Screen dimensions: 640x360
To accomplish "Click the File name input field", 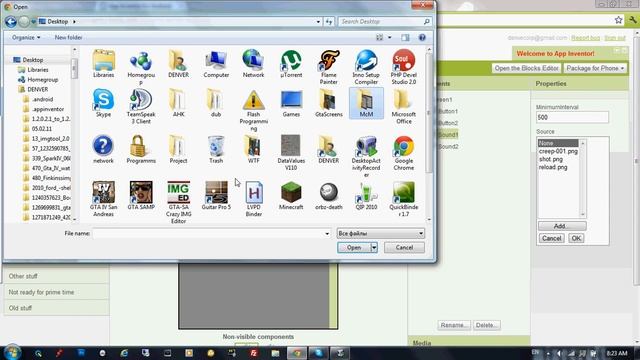I will click(208, 233).
